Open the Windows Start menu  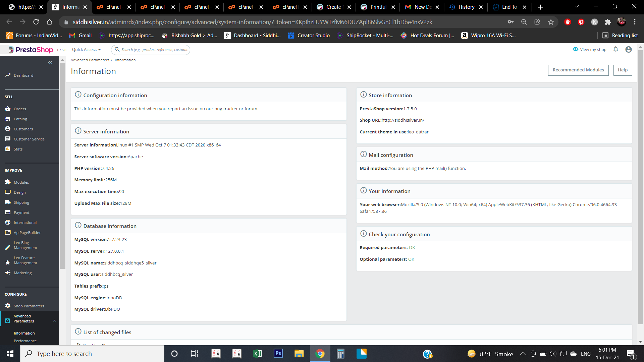[10, 354]
